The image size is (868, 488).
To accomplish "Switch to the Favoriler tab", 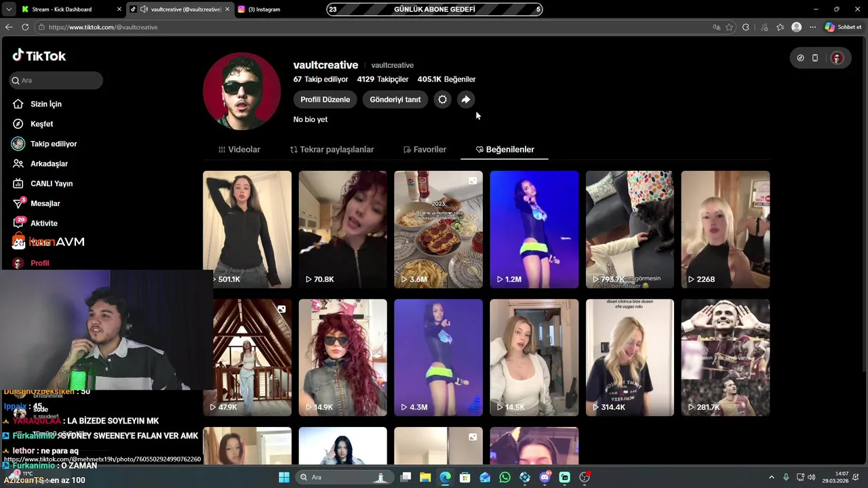I will coord(425,149).
